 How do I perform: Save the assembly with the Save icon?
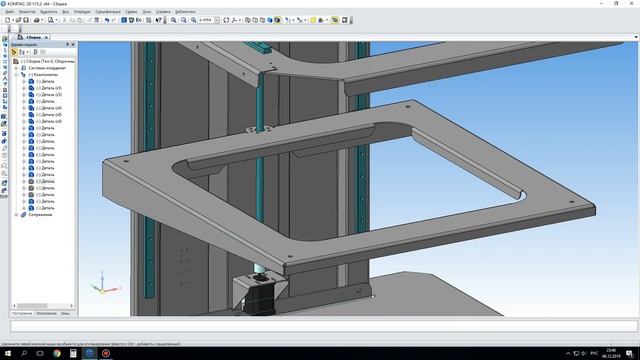[26, 20]
